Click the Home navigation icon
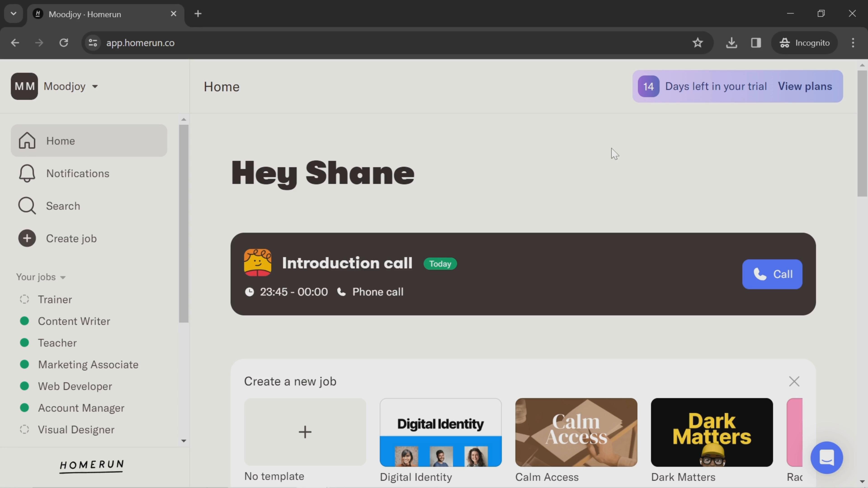The image size is (868, 488). click(x=26, y=140)
